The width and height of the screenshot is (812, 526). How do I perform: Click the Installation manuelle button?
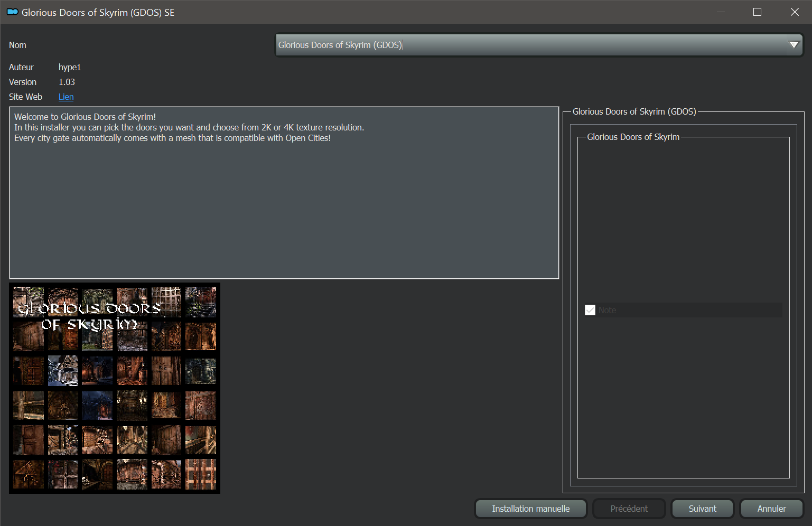tap(531, 509)
